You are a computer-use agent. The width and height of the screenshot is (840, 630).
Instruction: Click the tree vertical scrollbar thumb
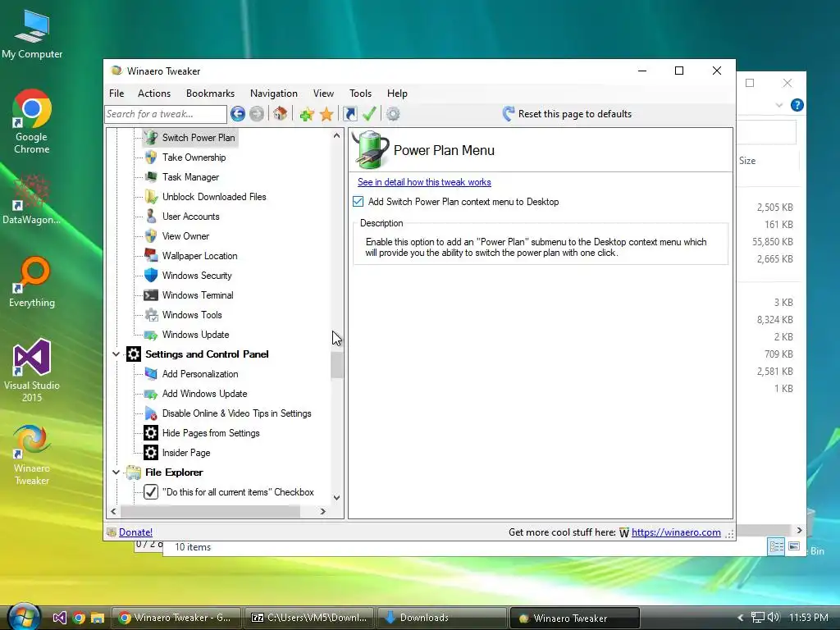336,365
